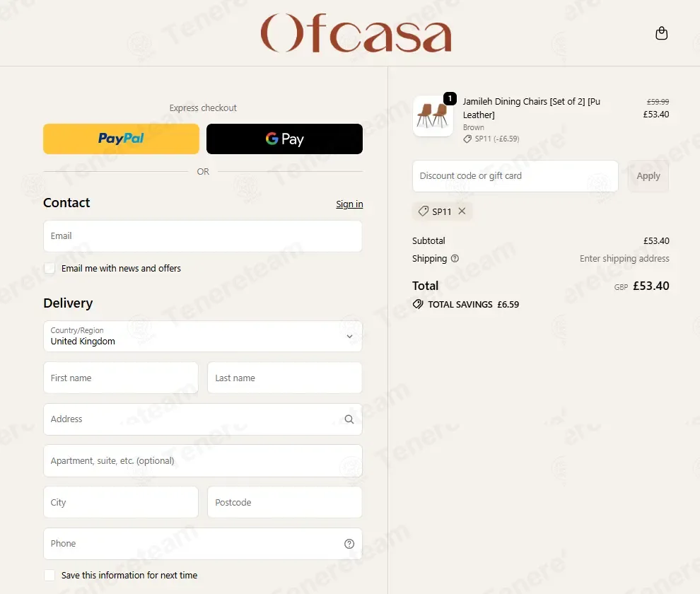The height and width of the screenshot is (594, 700).
Task: Click the Total Savings tag icon
Action: click(x=417, y=304)
